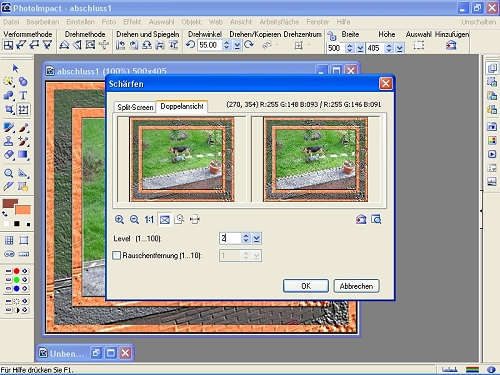Click the resize deform method icon
Viewport: 500px width, 375px height.
click(x=8, y=45)
